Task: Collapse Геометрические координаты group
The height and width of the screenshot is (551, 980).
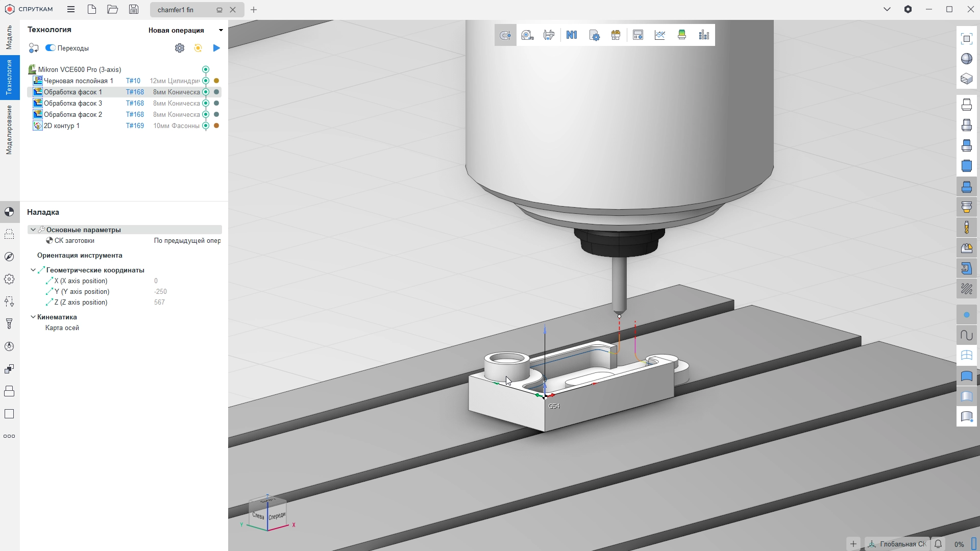Action: (x=33, y=270)
